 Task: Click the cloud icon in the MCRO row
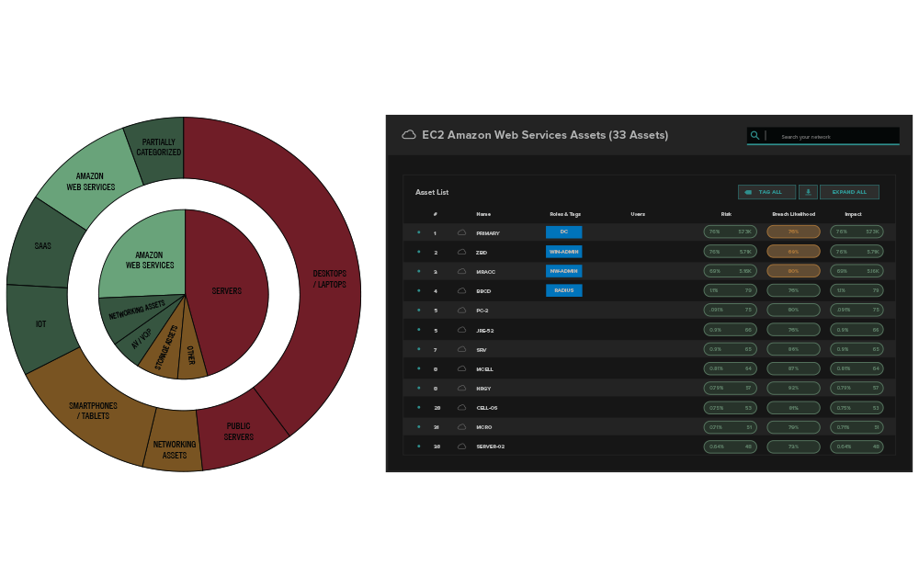click(462, 426)
